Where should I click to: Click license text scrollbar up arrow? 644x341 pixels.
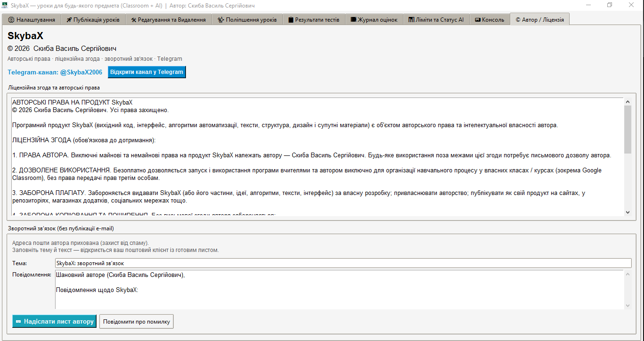pos(628,101)
